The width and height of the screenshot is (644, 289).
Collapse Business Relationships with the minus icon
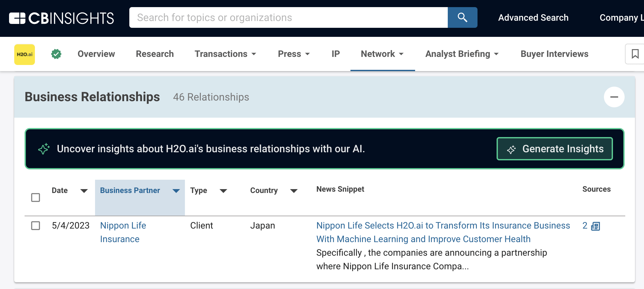(614, 97)
